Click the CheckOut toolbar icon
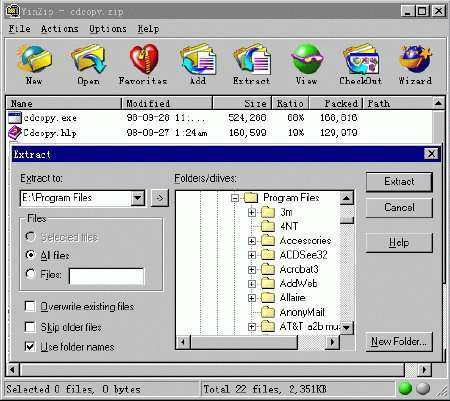 361,64
